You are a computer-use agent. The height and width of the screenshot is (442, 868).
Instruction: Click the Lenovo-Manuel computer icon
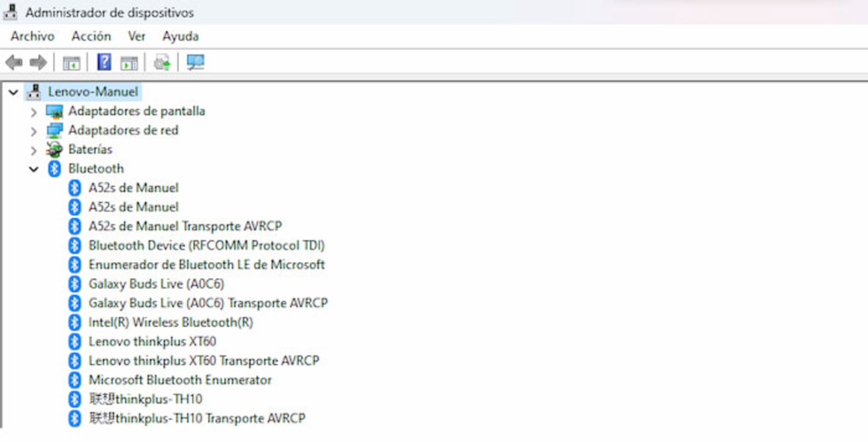34,92
